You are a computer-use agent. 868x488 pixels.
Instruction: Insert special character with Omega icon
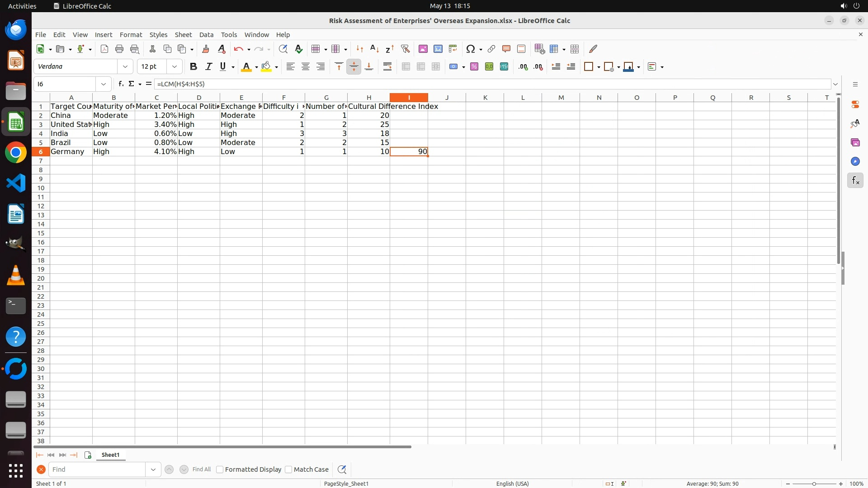click(471, 49)
